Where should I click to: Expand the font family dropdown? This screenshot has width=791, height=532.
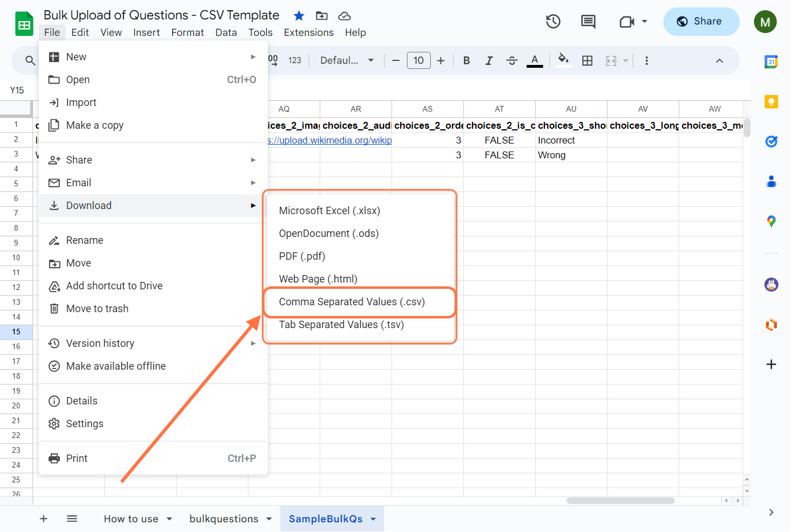tap(347, 60)
